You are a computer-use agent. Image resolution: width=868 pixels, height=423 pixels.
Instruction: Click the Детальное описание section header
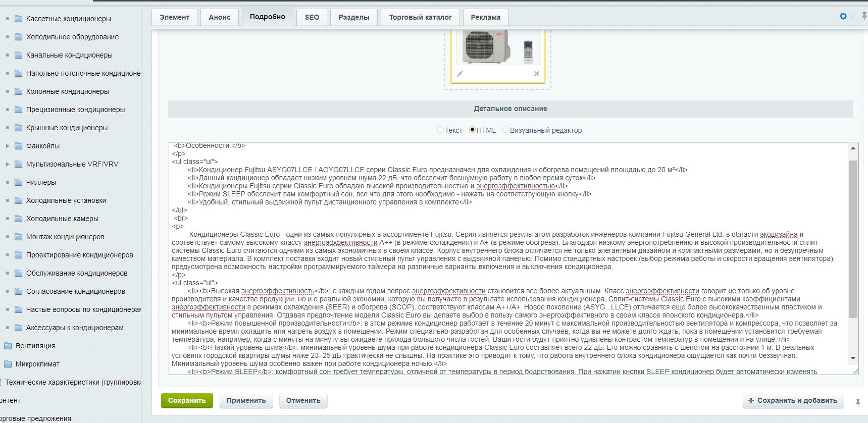510,109
